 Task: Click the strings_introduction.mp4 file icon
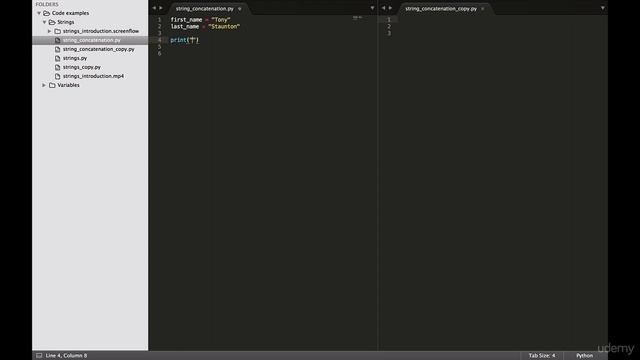point(58,76)
